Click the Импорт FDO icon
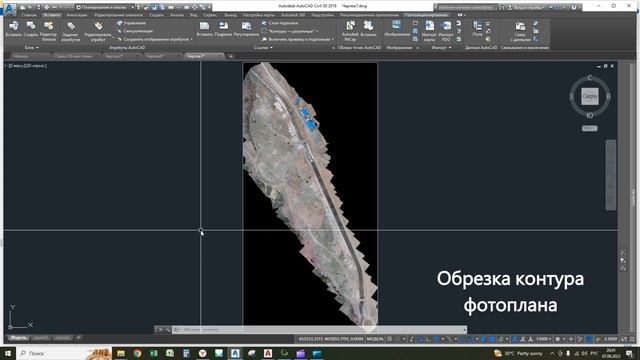The image size is (640, 360). click(446, 26)
